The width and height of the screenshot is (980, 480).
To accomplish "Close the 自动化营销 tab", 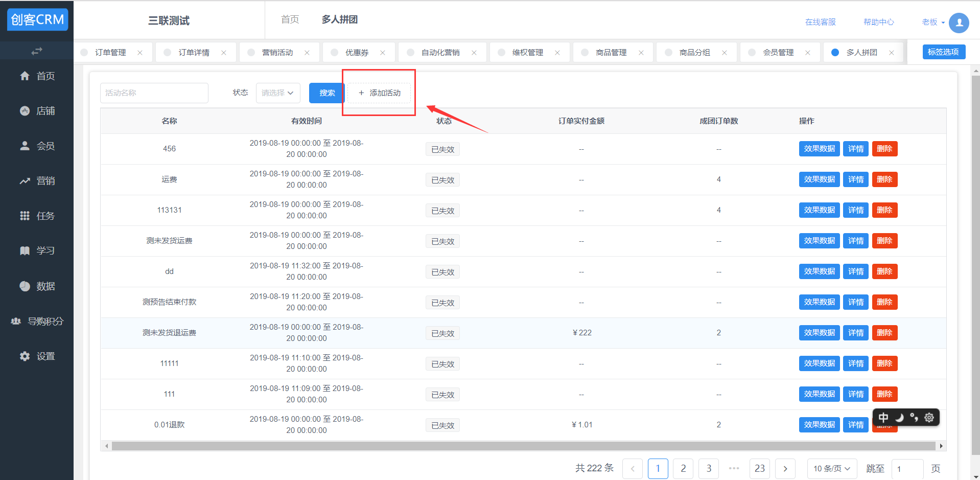I will (x=474, y=53).
